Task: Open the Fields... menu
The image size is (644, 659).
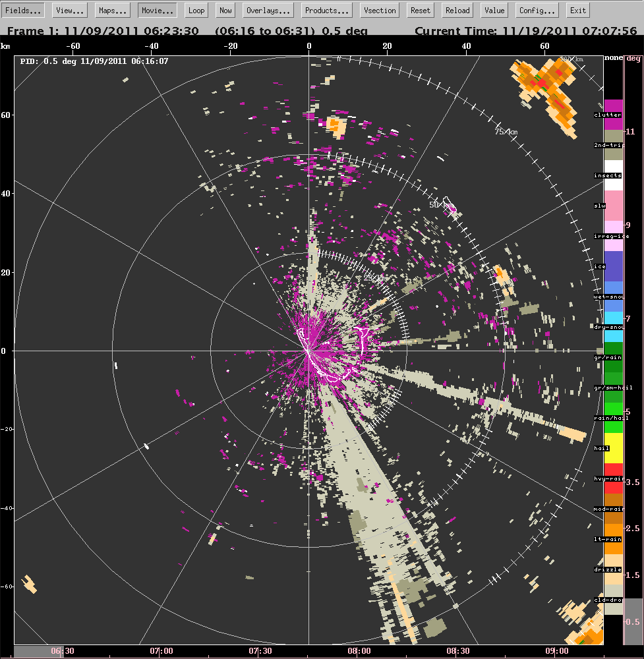Action: pyautogui.click(x=23, y=11)
